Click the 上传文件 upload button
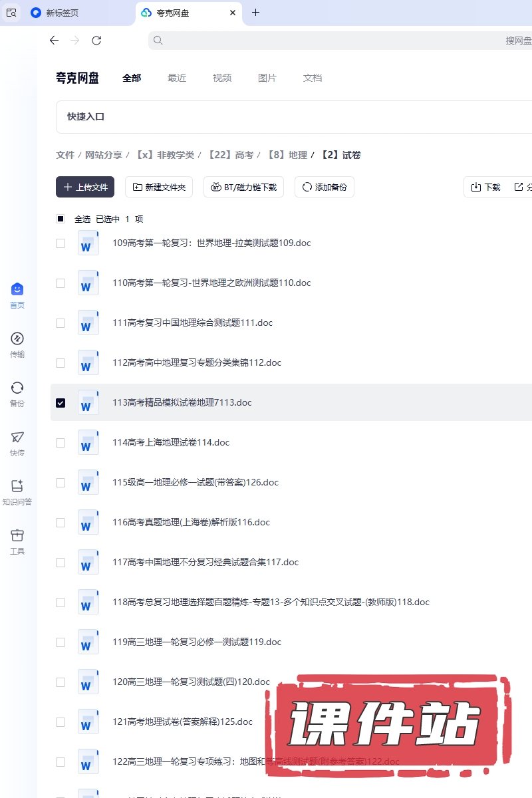Image resolution: width=532 pixels, height=798 pixels. 85,188
